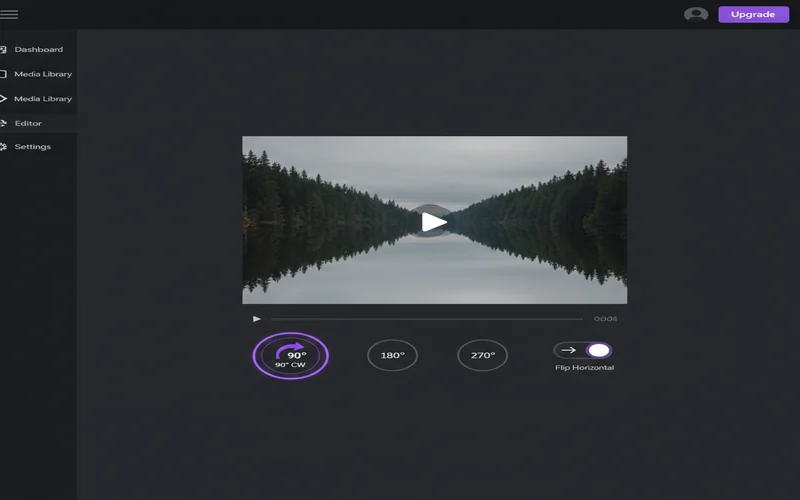Open the user profile avatar
800x500 pixels.
point(696,14)
